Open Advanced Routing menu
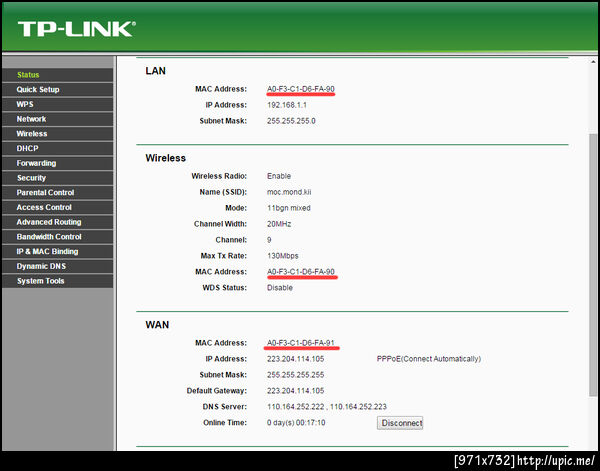Screen dimensions: 600x471 point(57,222)
